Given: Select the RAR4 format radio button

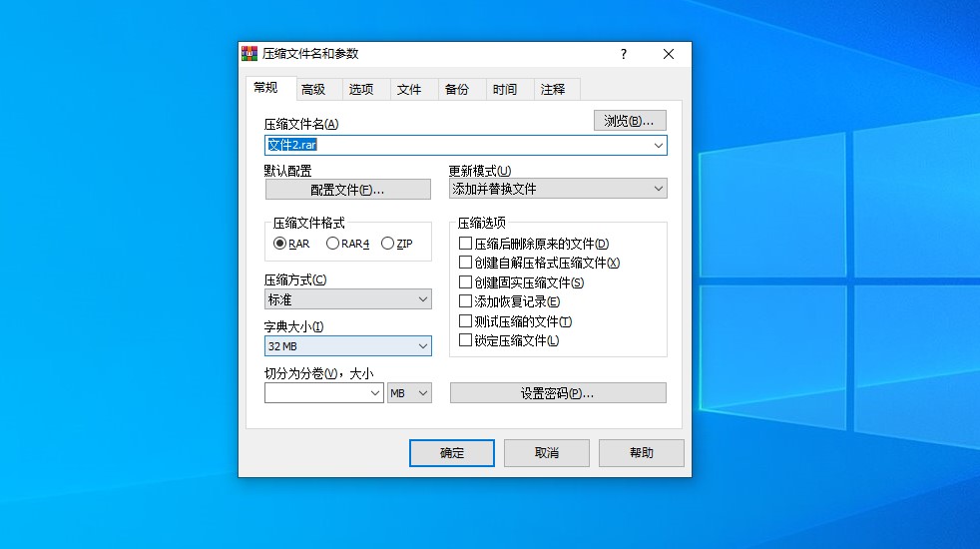Looking at the screenshot, I should (333, 244).
